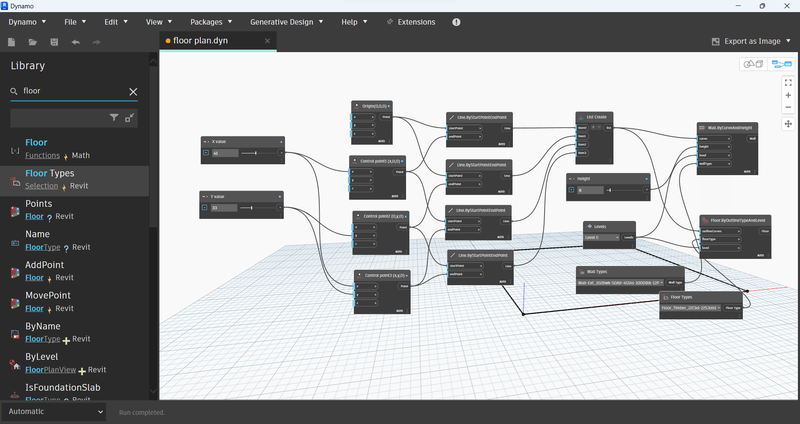Click the X value number field
Screen dimensions: 800x424
pos(225,153)
